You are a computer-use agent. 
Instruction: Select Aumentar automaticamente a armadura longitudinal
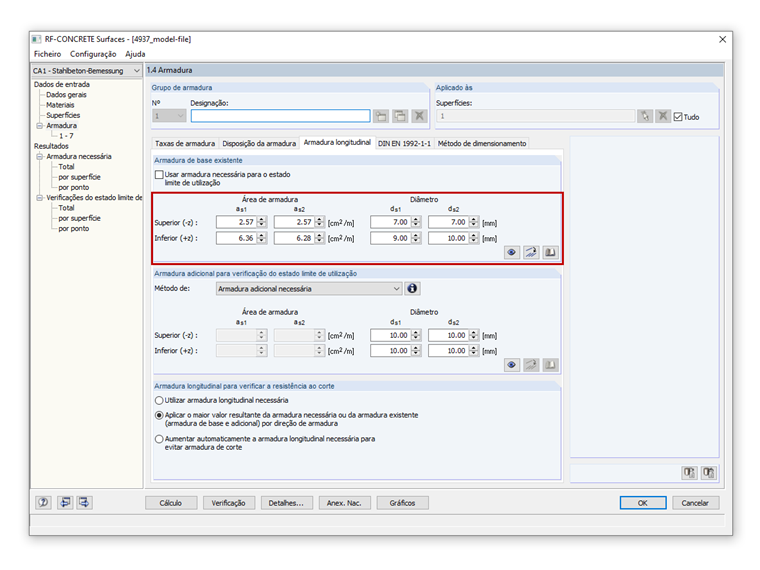click(159, 439)
